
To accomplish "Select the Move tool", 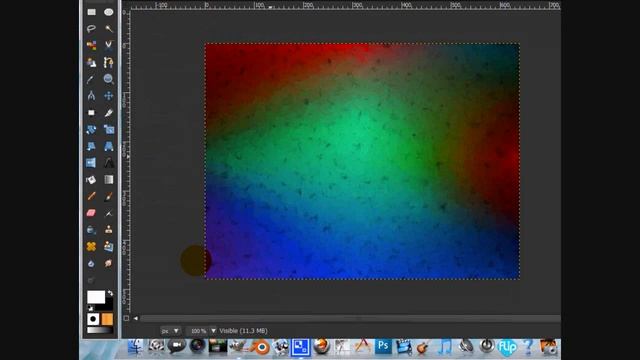I will [x=109, y=96].
